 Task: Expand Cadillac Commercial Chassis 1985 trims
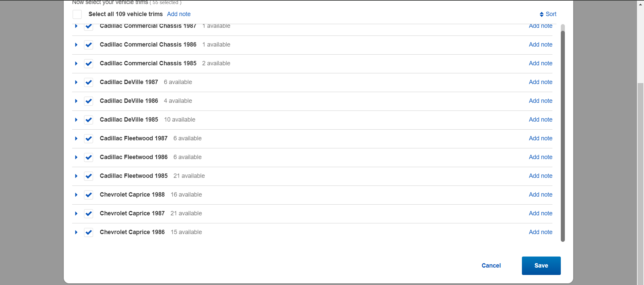[76, 63]
